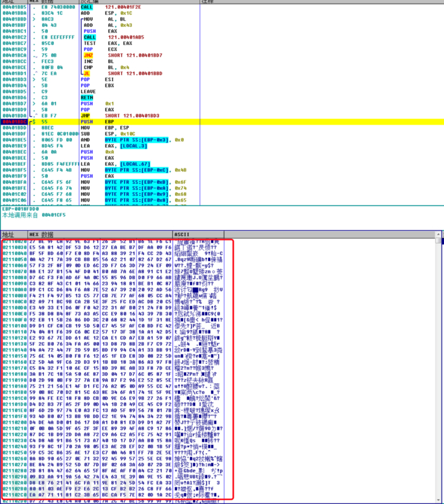
Task: Select the RETN instruction at 00401BD6
Action: [87, 98]
